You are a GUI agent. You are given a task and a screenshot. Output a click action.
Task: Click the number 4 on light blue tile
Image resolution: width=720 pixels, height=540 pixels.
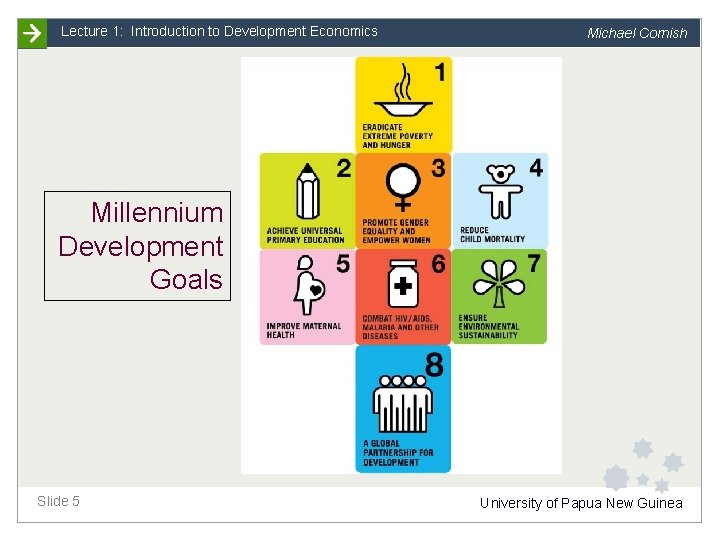click(536, 168)
